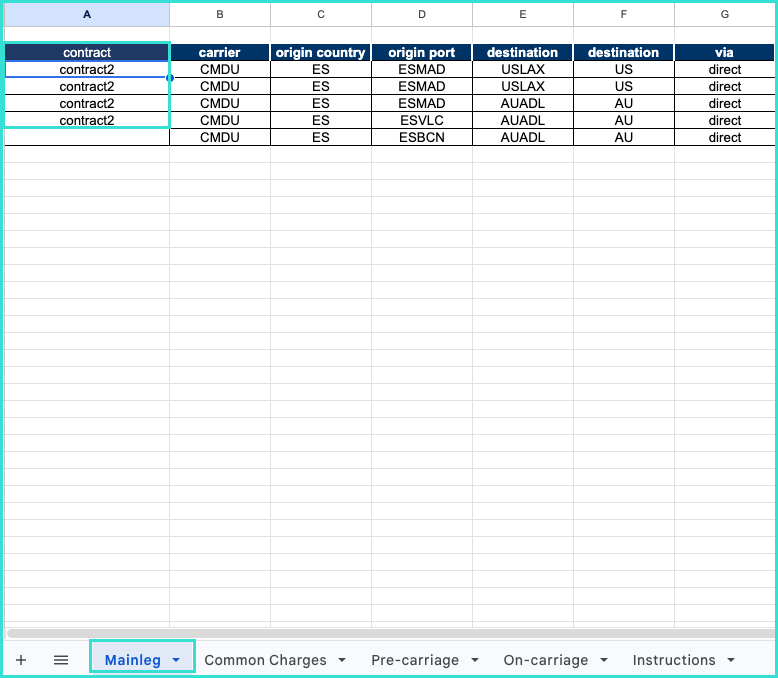Select column G header

pos(725,14)
